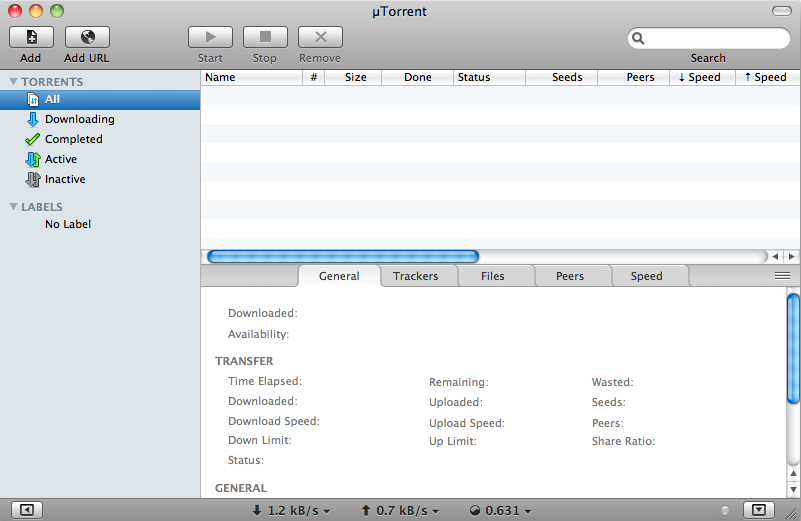The width and height of the screenshot is (801, 521).
Task: Click the Start play button
Action: (210, 37)
